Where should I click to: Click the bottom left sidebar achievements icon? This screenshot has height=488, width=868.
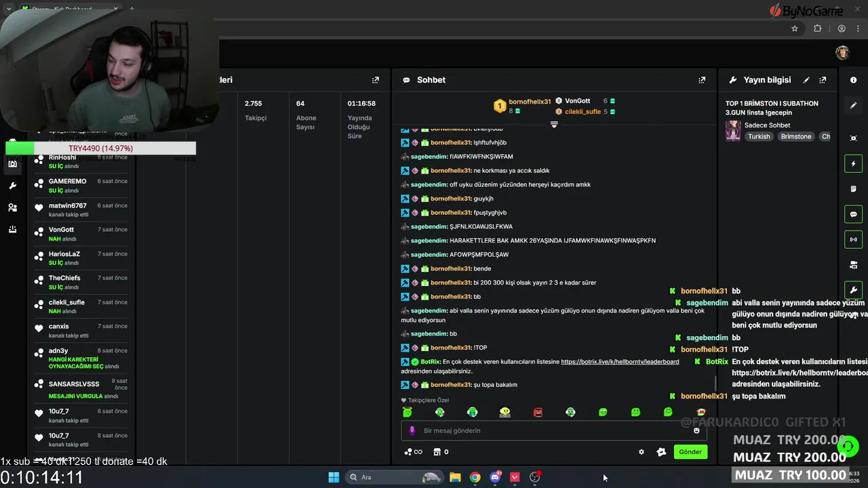coord(12,229)
